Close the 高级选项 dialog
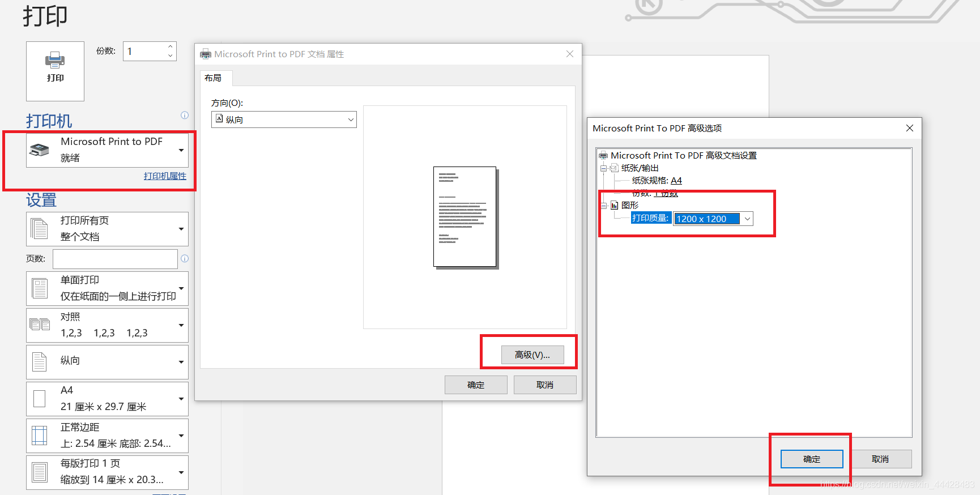Viewport: 980px width, 495px height. 910,128
